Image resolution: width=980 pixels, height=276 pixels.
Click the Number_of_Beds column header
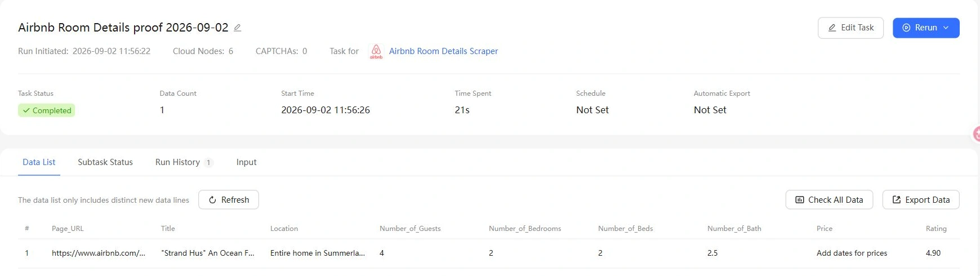pos(625,229)
